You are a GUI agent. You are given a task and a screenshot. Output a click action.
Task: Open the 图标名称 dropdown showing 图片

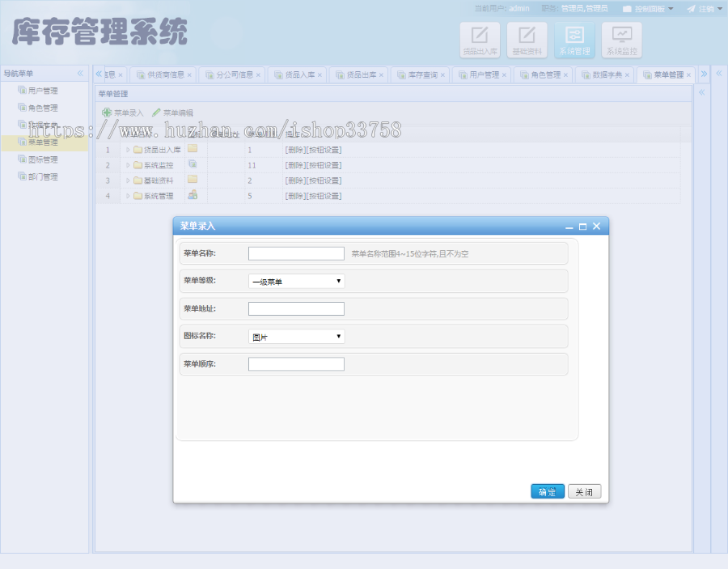(x=295, y=336)
